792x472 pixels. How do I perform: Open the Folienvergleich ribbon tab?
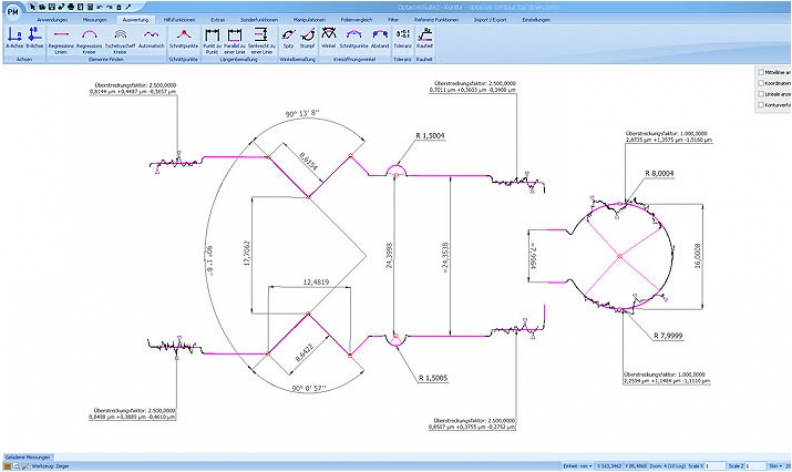[x=357, y=20]
